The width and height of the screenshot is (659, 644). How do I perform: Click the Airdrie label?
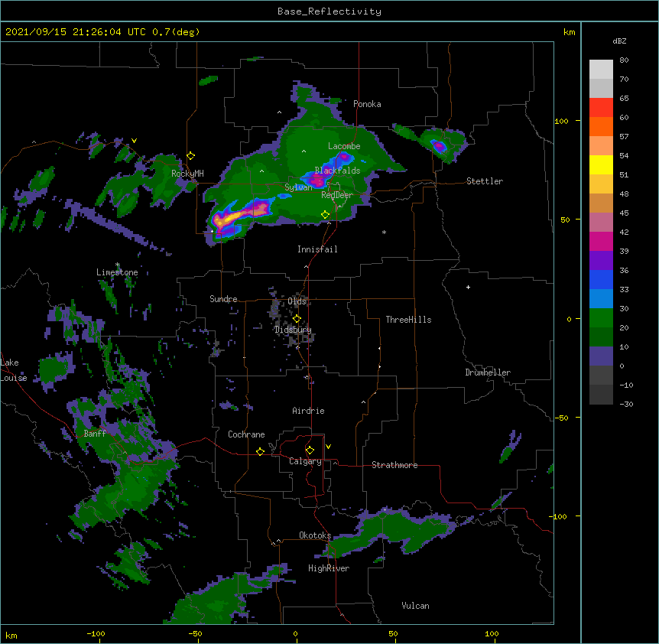coord(308,411)
